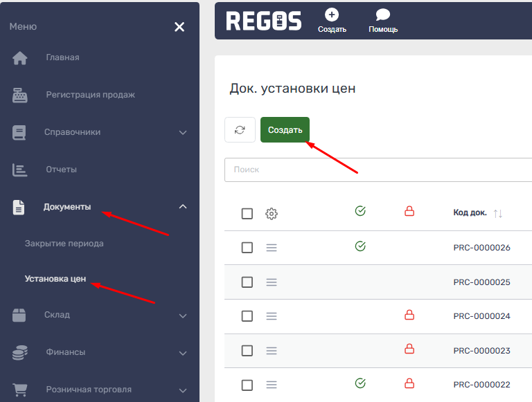Open document PRC-0000023 code
Screen dimensions: 532x402
coord(481,351)
